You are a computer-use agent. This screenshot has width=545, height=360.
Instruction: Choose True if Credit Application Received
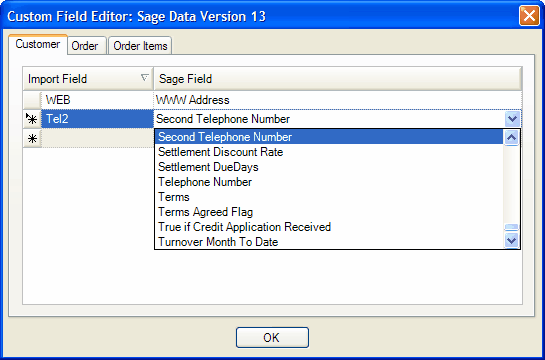tap(329, 227)
